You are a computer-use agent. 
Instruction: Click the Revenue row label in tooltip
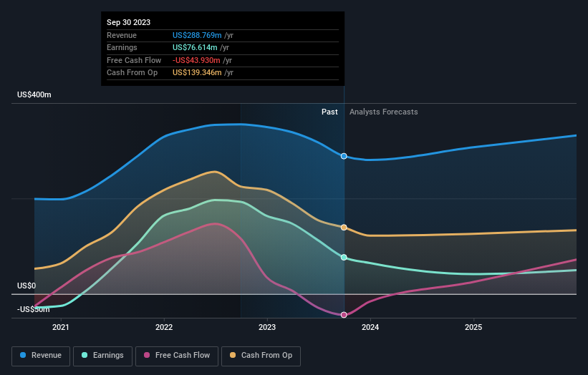click(122, 35)
